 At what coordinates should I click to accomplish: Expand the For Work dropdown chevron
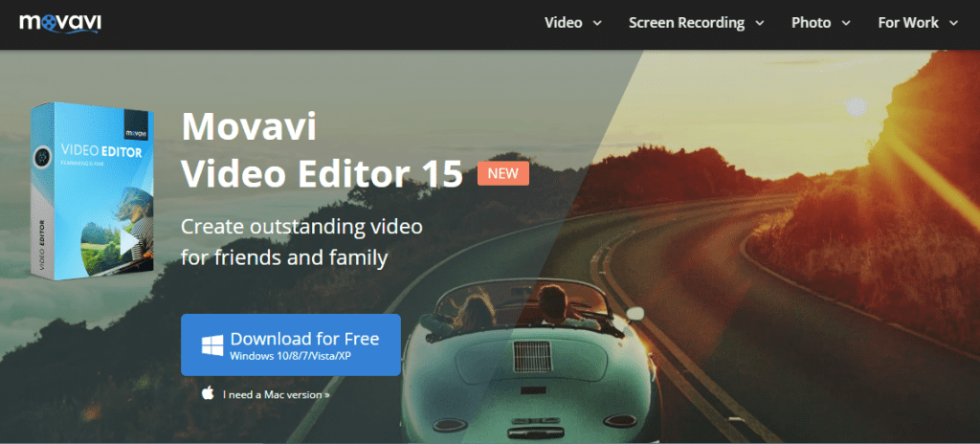[x=953, y=24]
